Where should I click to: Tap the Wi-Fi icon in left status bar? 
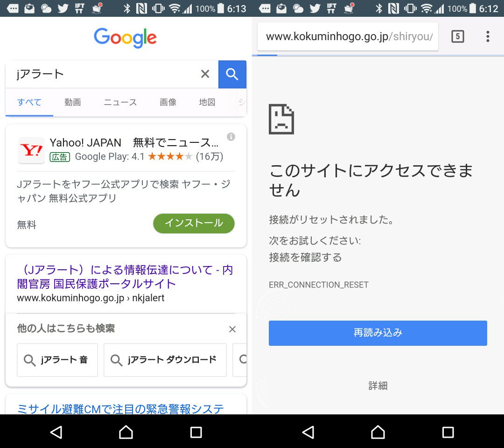174,8
